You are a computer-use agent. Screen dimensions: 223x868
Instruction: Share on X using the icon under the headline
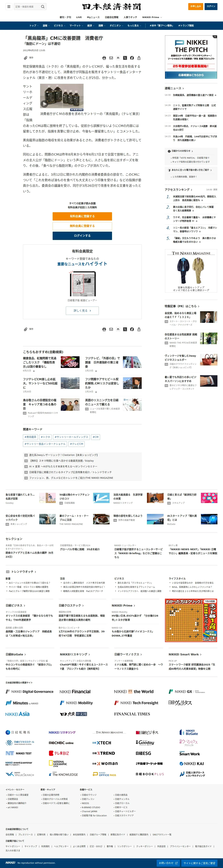coord(125,58)
